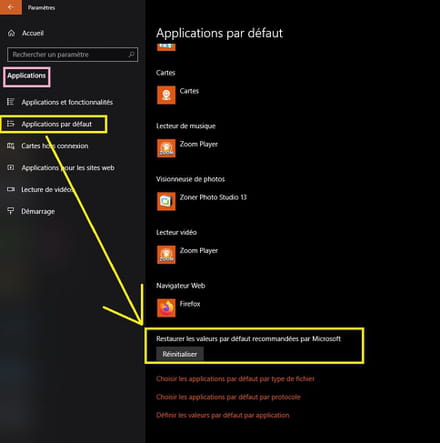
Task: Click the orange back arrow button
Action: point(11,7)
